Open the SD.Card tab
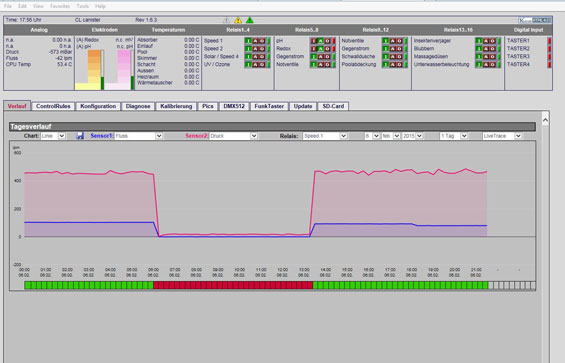Image resolution: width=565 pixels, height=363 pixels. click(333, 106)
